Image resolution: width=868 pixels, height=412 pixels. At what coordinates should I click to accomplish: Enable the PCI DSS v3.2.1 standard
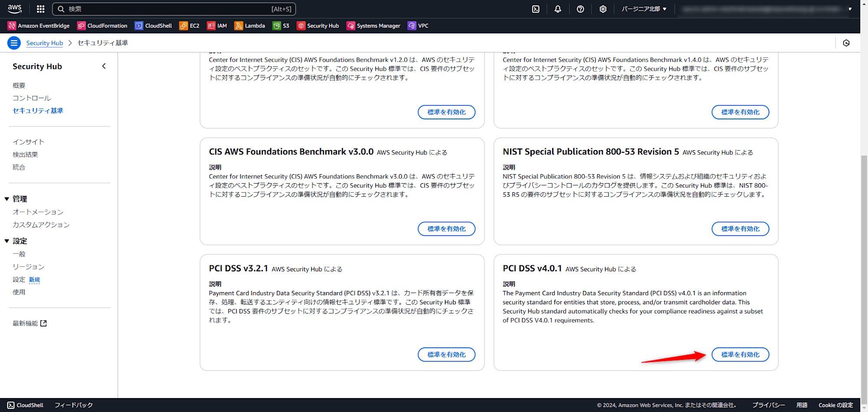coord(447,355)
